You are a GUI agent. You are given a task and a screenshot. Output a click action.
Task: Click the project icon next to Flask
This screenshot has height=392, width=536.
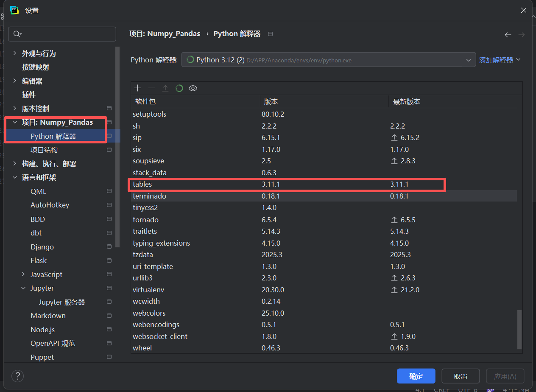(109, 260)
